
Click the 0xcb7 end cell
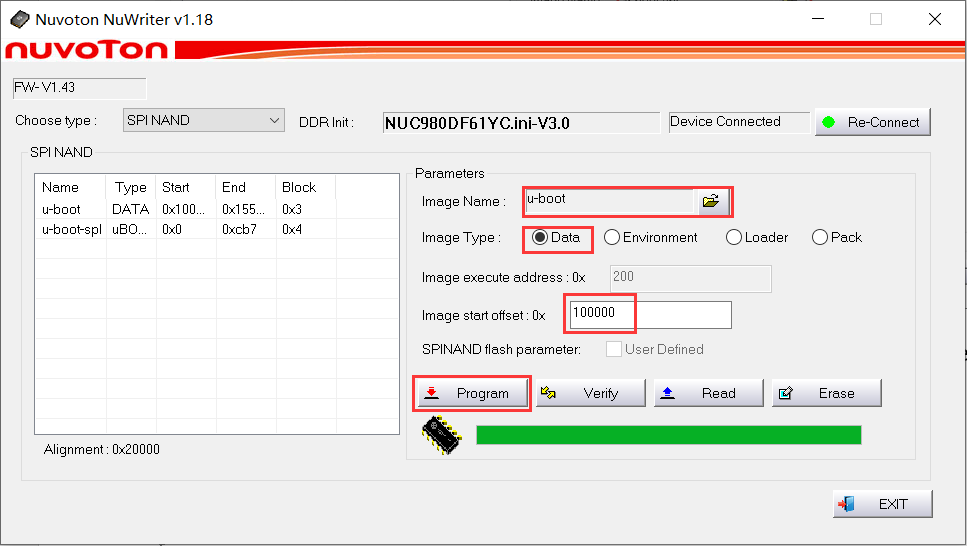click(x=239, y=230)
